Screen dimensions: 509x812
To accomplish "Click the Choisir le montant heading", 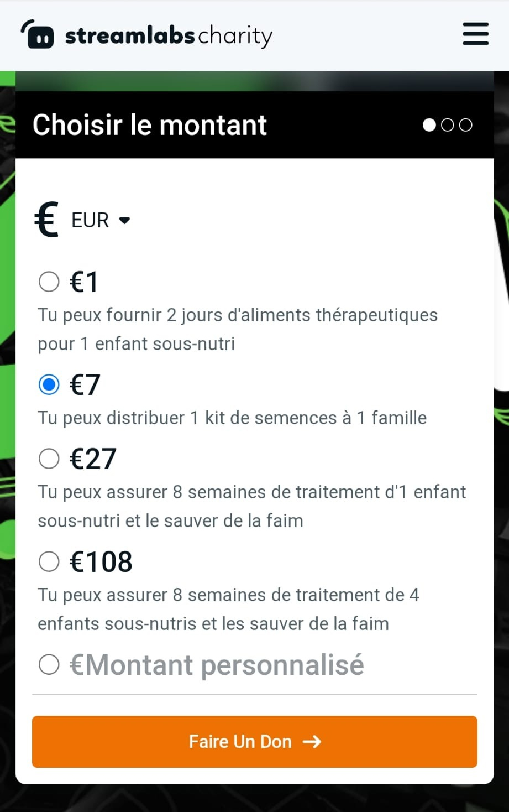I will [x=150, y=125].
